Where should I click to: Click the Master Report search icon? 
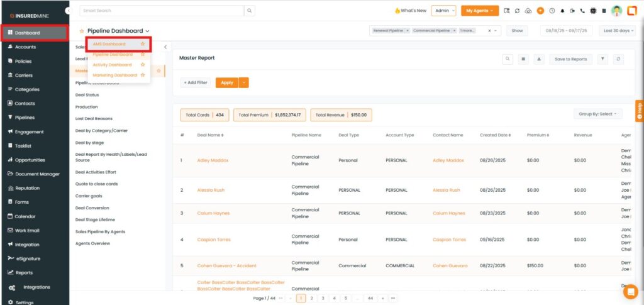click(508, 59)
